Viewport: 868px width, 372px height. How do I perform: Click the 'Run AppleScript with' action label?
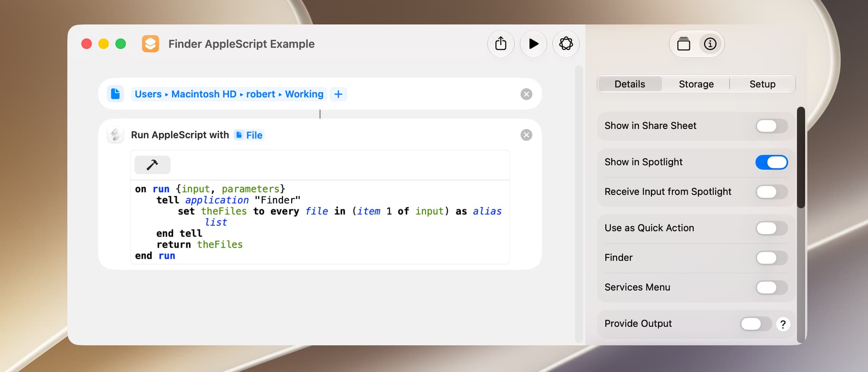[x=180, y=135]
